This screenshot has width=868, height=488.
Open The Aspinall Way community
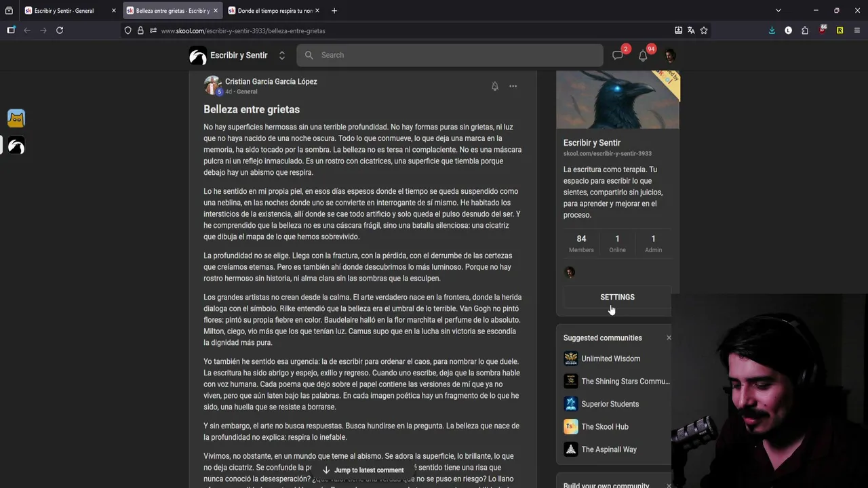(x=609, y=449)
